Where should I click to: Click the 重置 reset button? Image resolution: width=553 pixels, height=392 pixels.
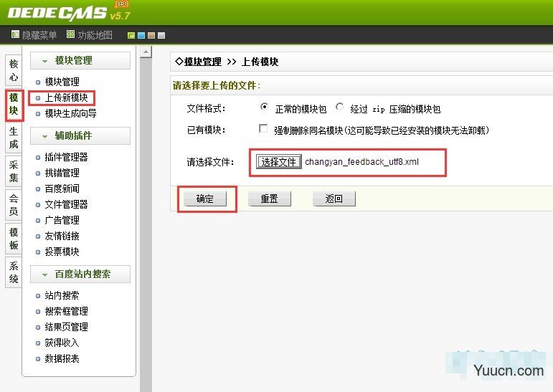(x=269, y=199)
